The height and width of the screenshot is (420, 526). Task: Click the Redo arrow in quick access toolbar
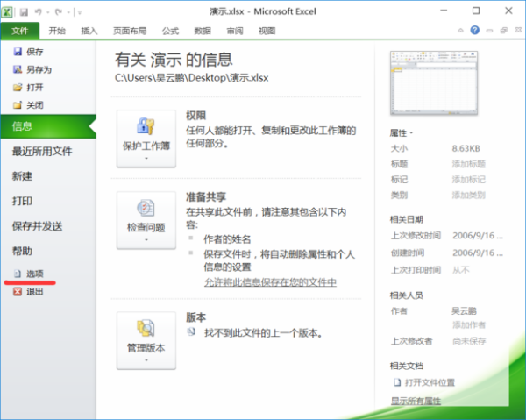[59, 12]
